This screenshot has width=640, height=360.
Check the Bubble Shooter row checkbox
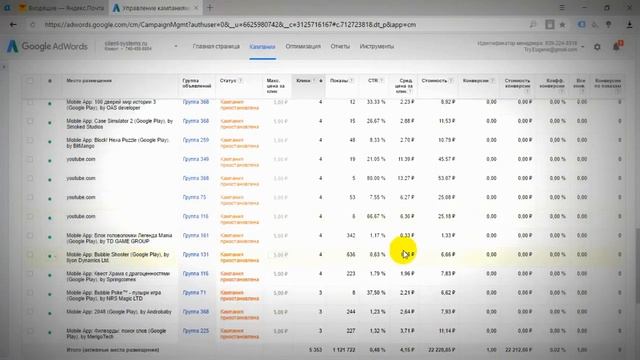30,255
